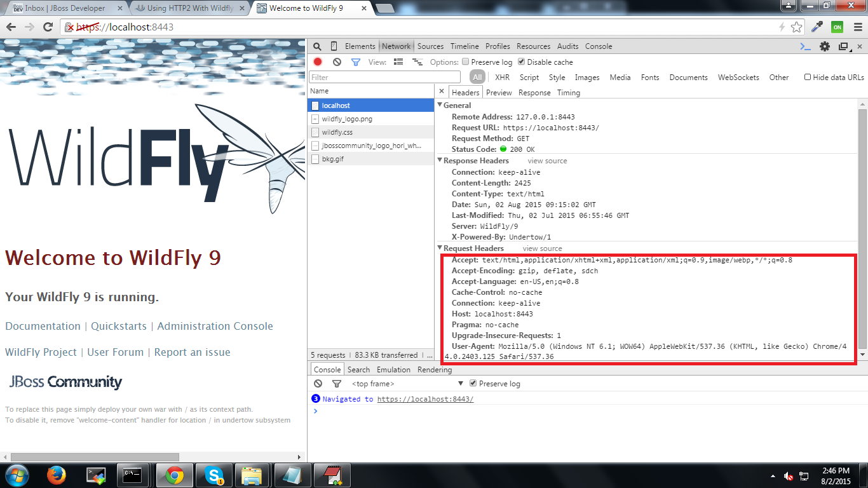The width and height of the screenshot is (868, 488).
Task: Open the Administration Console link
Action: tap(215, 326)
